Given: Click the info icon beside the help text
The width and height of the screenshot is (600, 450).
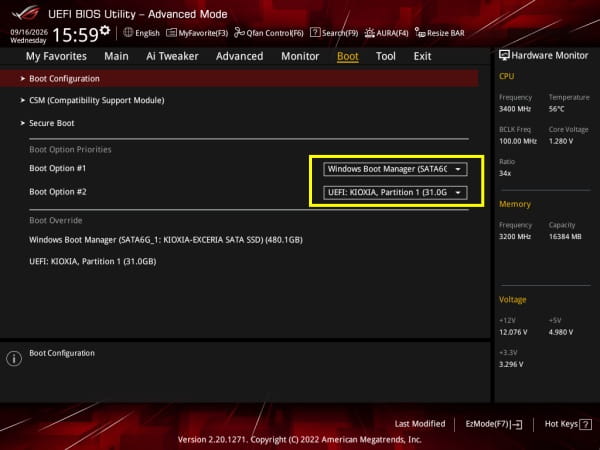Looking at the screenshot, I should (x=14, y=359).
